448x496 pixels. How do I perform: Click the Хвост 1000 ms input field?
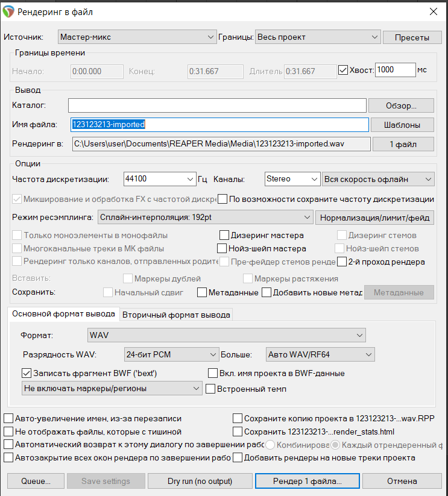pyautogui.click(x=395, y=69)
